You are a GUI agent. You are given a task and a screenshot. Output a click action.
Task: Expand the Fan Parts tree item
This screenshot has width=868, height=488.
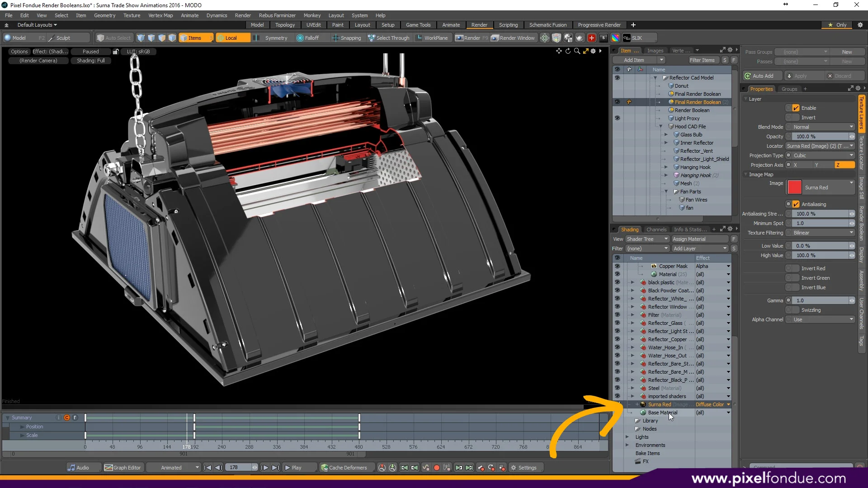click(666, 192)
